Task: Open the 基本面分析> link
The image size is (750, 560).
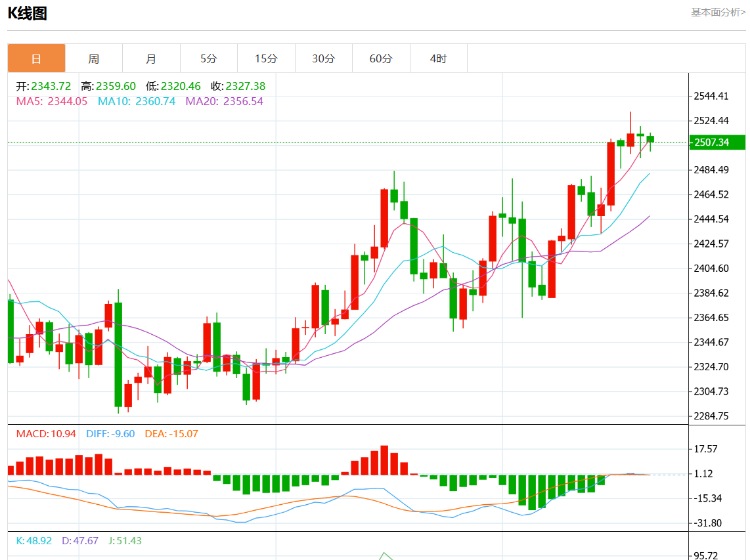Action: pos(718,12)
